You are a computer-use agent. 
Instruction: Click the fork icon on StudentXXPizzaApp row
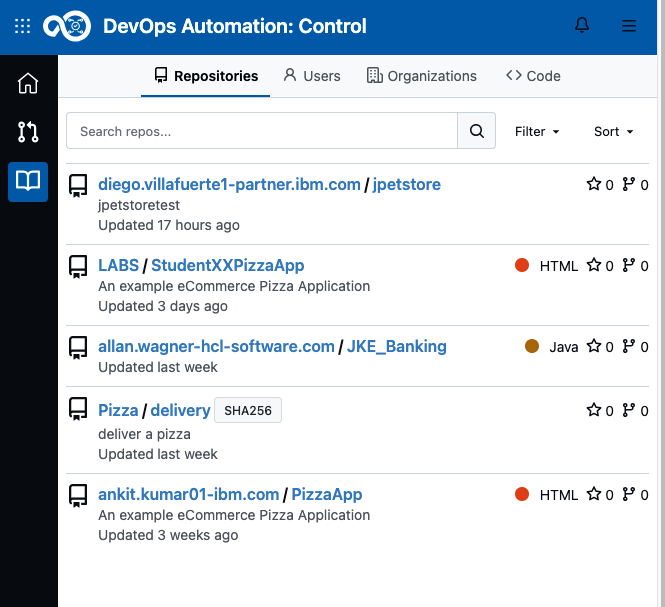click(x=629, y=265)
